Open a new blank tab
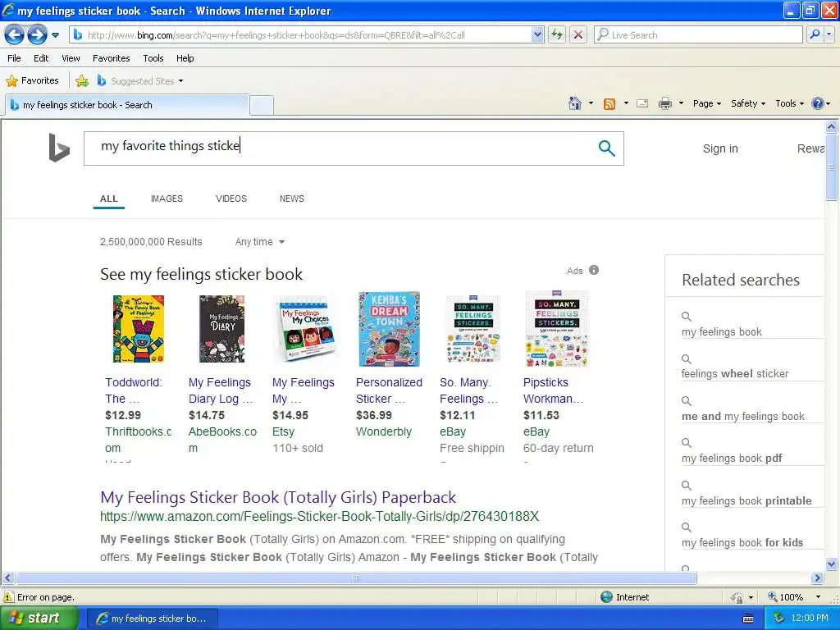The width and height of the screenshot is (840, 630). (262, 105)
